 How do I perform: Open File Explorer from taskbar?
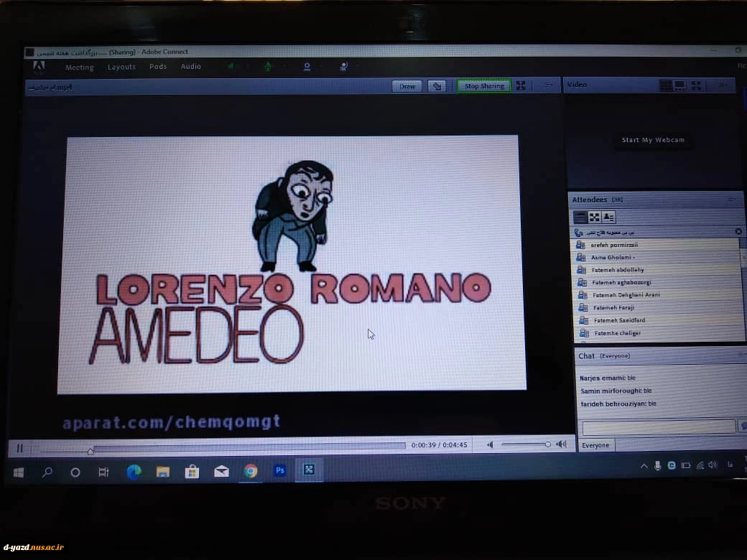(x=163, y=472)
